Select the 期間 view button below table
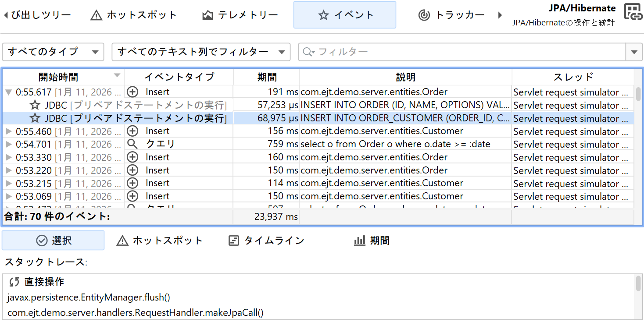Screen dimensions: 644x322 (372, 241)
